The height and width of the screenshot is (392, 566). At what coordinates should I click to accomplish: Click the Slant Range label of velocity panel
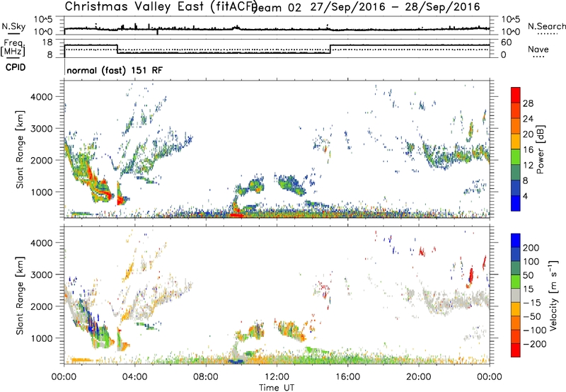pyautogui.click(x=20, y=295)
